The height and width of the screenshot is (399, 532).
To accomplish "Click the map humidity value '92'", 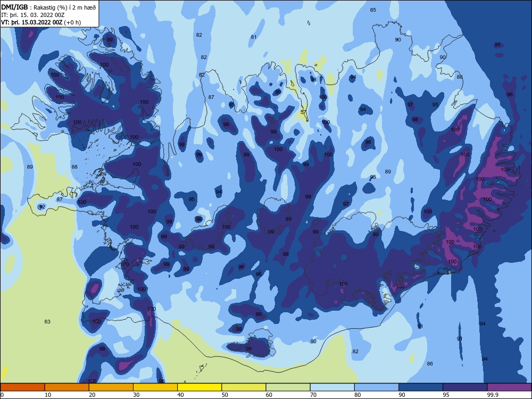I will [41, 206].
